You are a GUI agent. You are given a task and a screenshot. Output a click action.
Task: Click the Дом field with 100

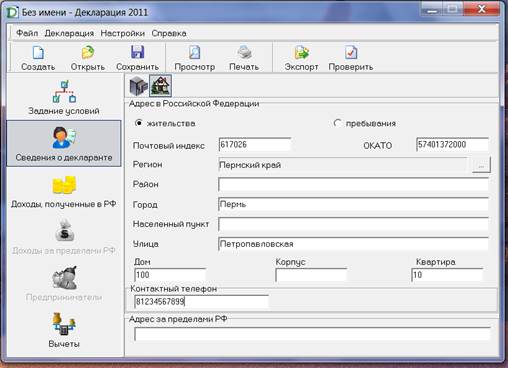pyautogui.click(x=170, y=275)
